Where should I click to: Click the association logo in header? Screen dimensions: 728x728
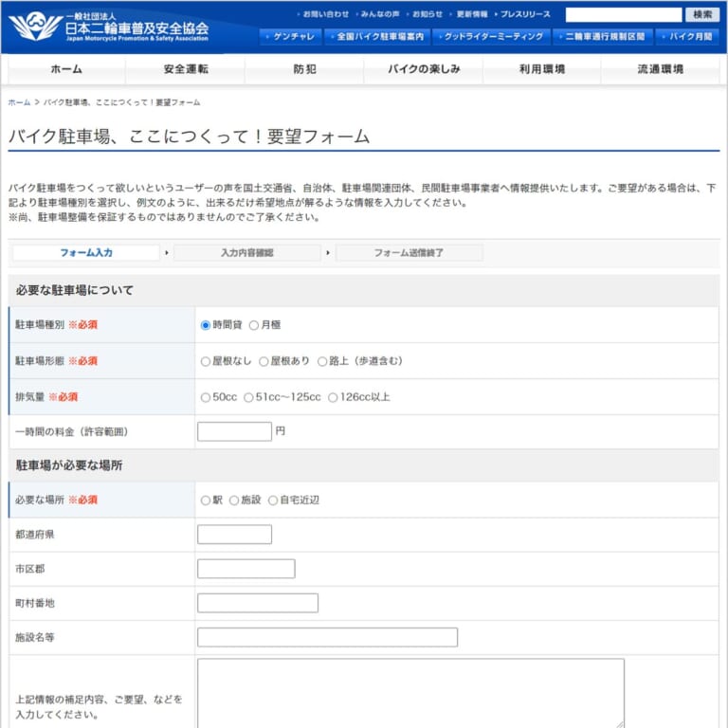coord(108,27)
